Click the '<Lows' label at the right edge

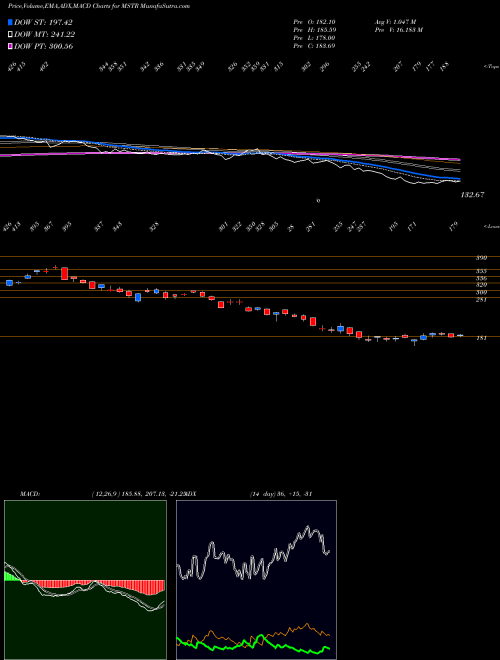(x=492, y=226)
